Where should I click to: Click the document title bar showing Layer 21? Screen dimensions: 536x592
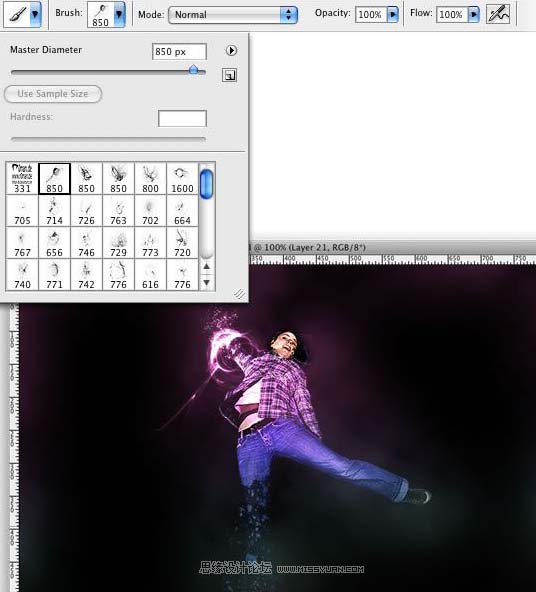(x=392, y=247)
